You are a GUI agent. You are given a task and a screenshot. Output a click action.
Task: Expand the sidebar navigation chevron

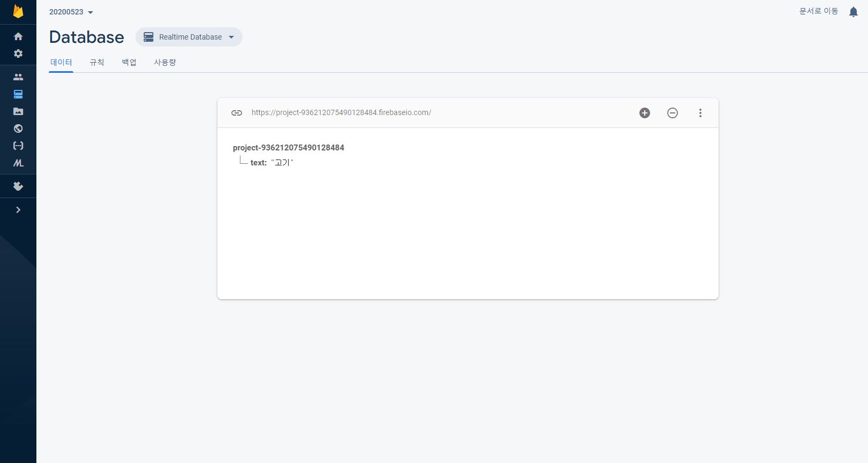[x=18, y=210]
